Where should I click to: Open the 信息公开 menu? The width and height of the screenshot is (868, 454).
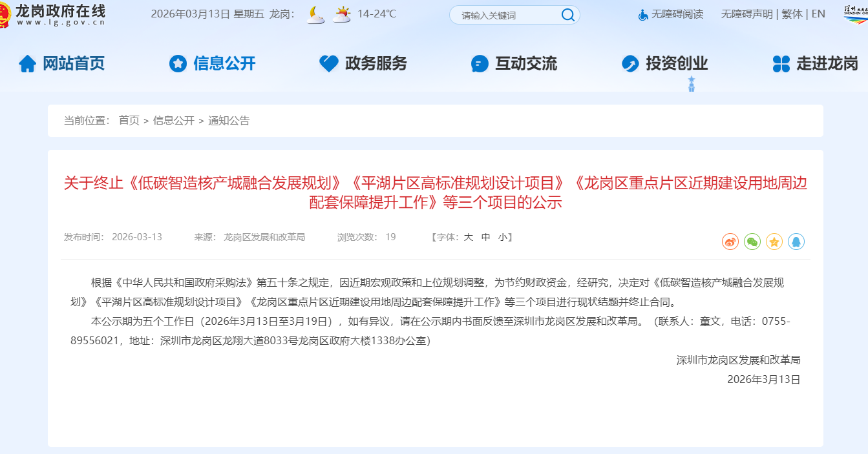(x=213, y=63)
